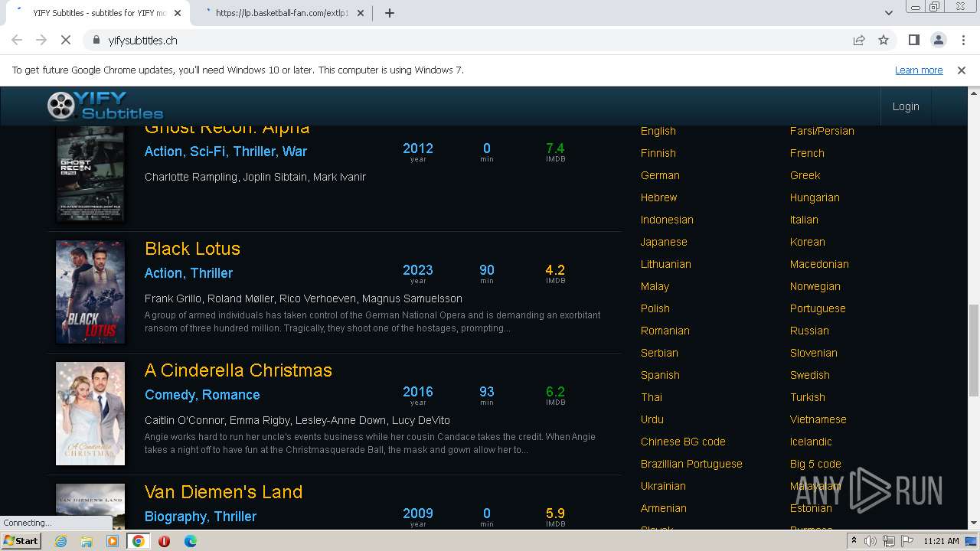Open Brazillian Portuguese language link
The image size is (980, 551).
(691, 464)
